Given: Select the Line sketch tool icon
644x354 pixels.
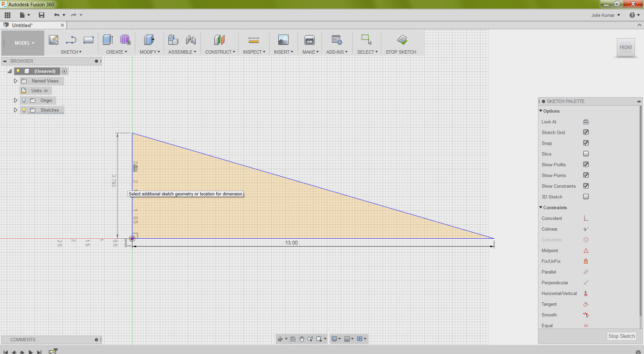Looking at the screenshot, I should point(71,40).
